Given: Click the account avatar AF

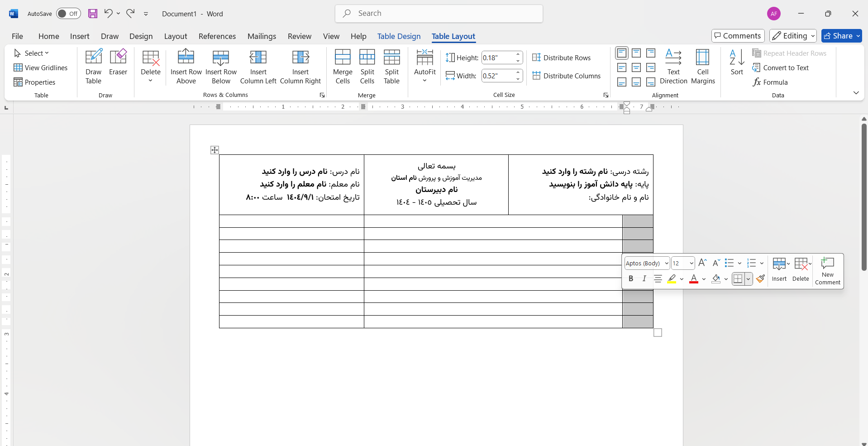Looking at the screenshot, I should tap(774, 14).
